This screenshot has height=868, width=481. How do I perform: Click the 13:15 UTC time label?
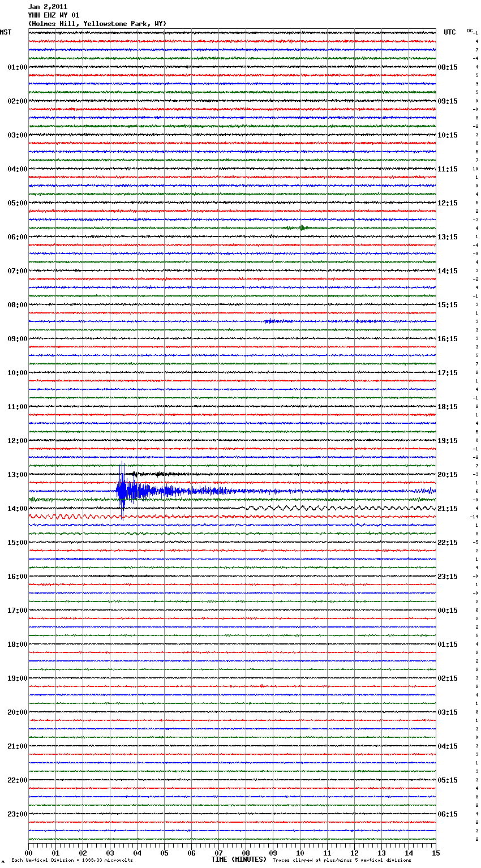(448, 237)
